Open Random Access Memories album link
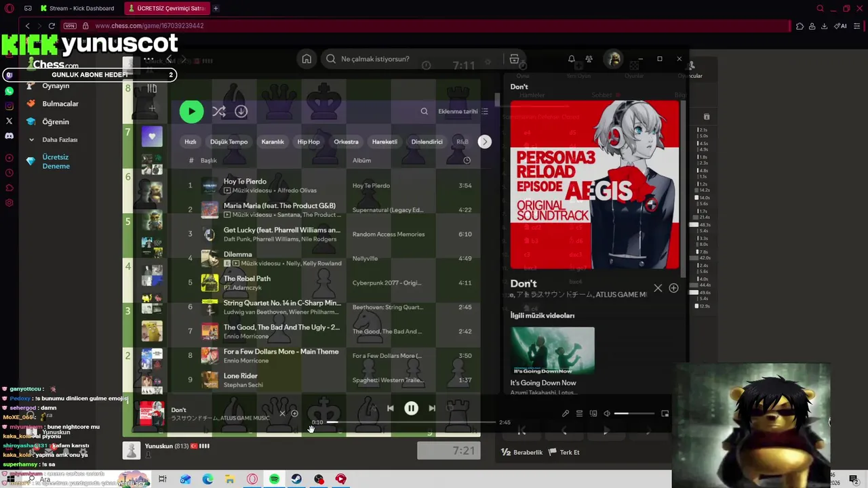 [389, 235]
